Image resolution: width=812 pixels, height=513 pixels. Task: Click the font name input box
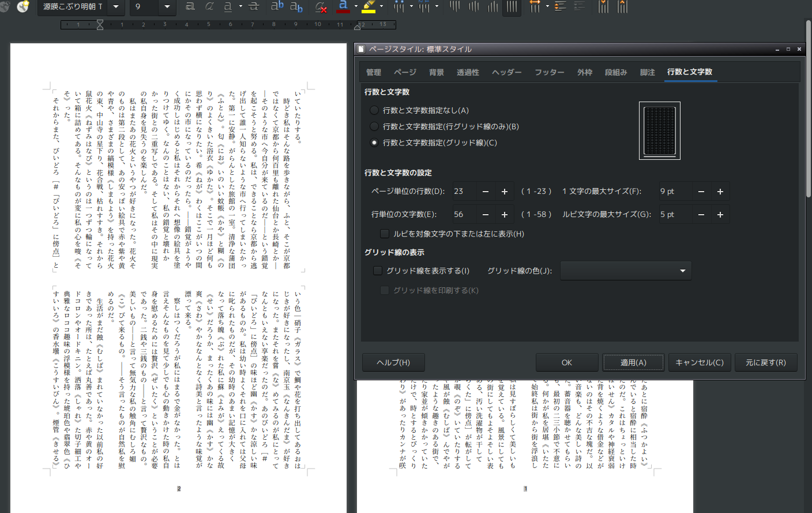click(74, 7)
